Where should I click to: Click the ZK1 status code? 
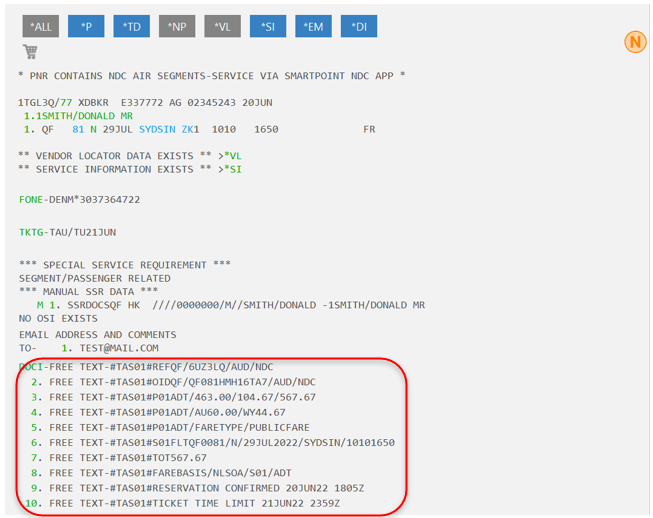pyautogui.click(x=190, y=129)
